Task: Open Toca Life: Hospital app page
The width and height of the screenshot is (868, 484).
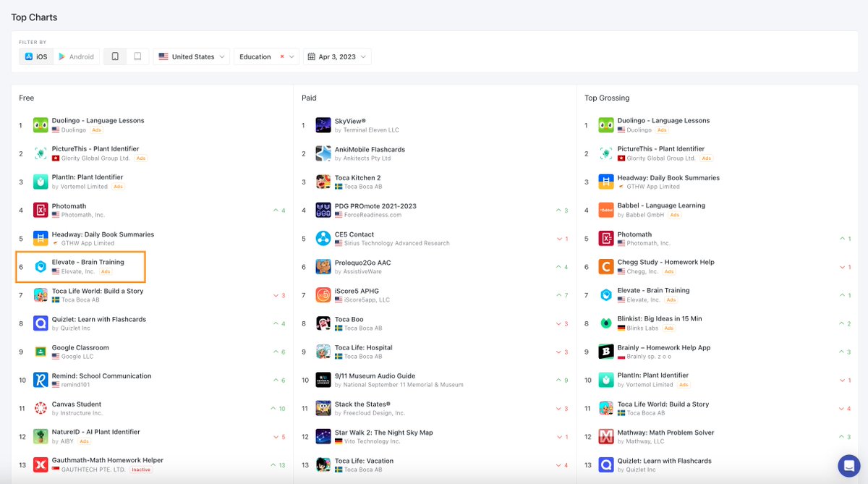Action: click(x=363, y=347)
